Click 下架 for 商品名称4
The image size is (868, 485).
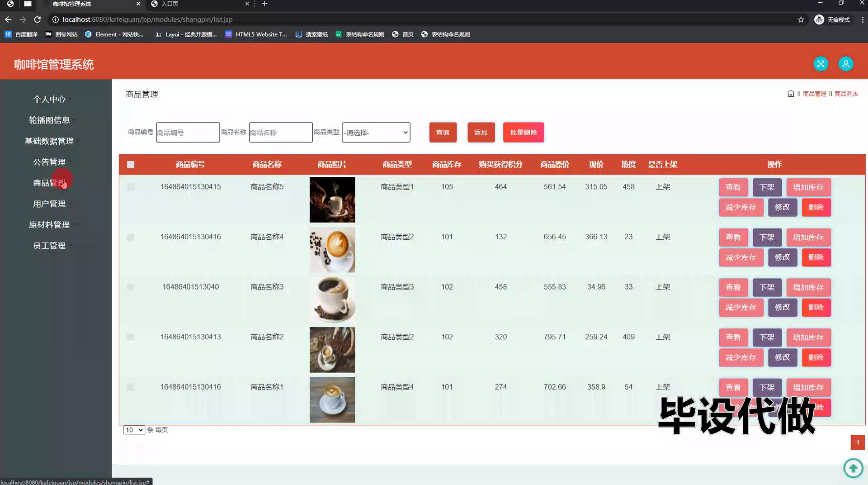(767, 238)
